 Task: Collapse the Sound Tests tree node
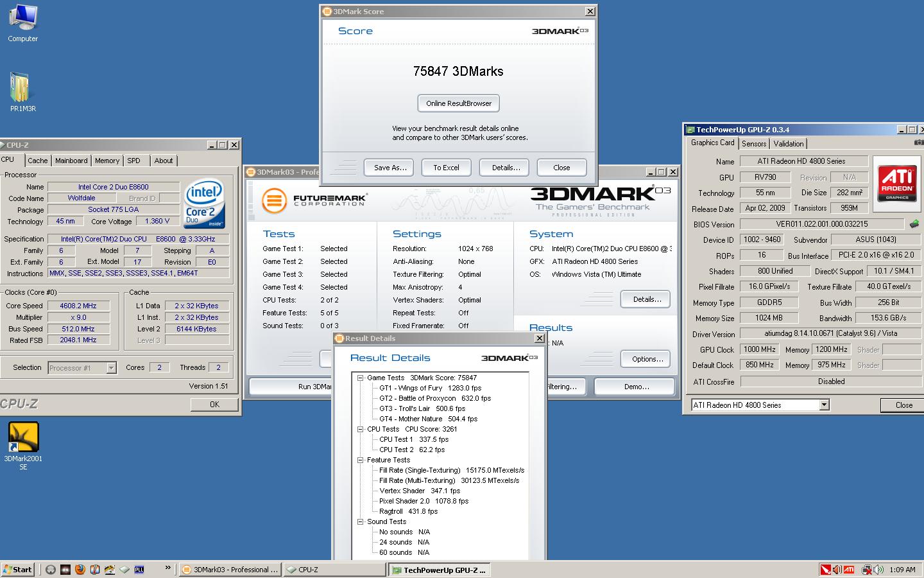tap(360, 522)
